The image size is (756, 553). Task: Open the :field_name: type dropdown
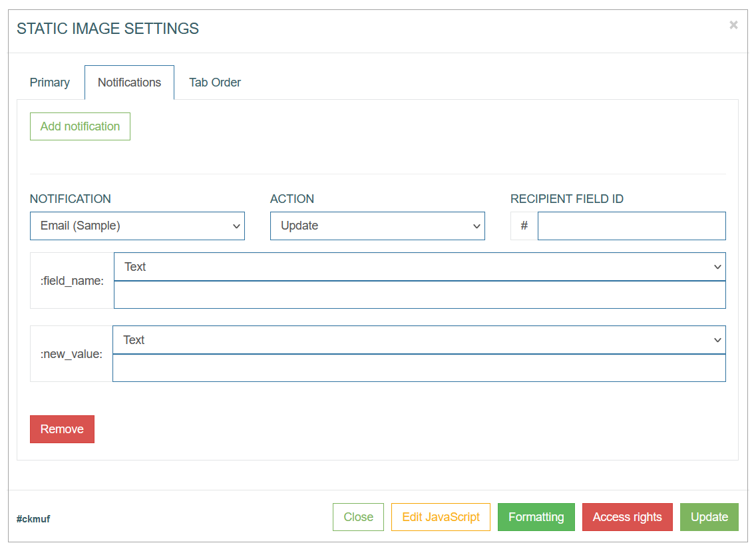(x=419, y=267)
